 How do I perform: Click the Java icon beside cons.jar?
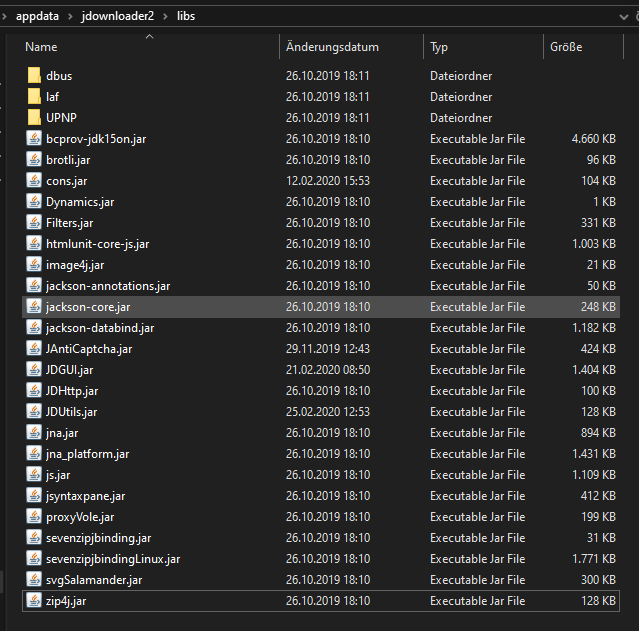34,181
